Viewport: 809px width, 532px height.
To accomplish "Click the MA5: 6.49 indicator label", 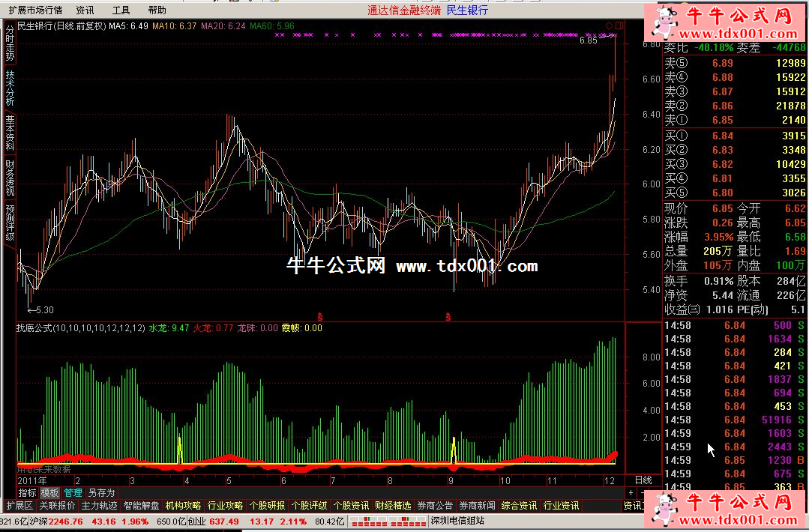I will click(x=128, y=25).
